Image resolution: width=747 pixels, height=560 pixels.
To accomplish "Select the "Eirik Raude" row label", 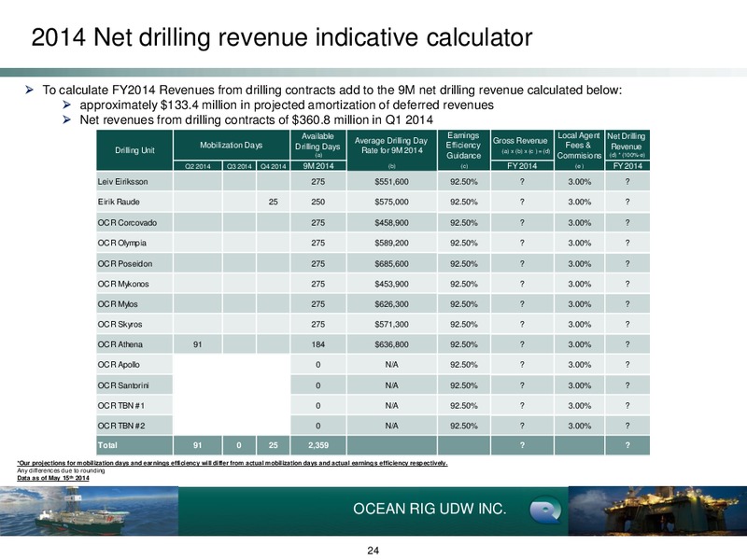I will [119, 202].
